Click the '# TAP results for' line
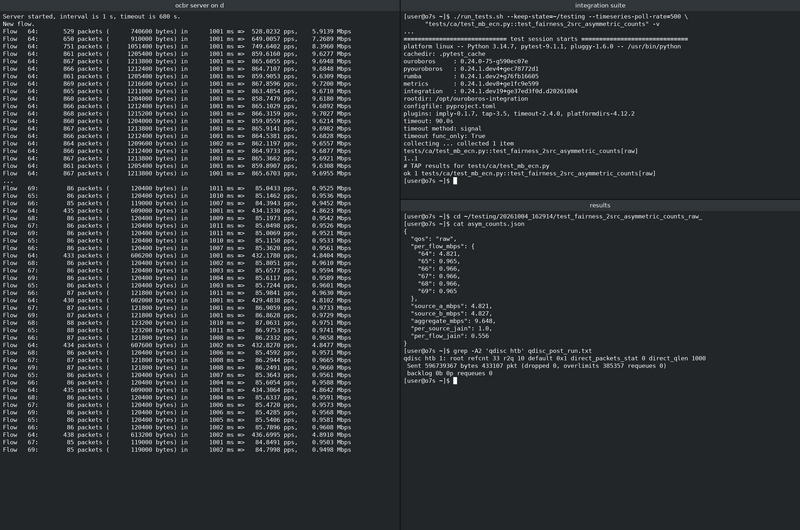Viewport: 800px width, 530px height. click(x=477, y=166)
